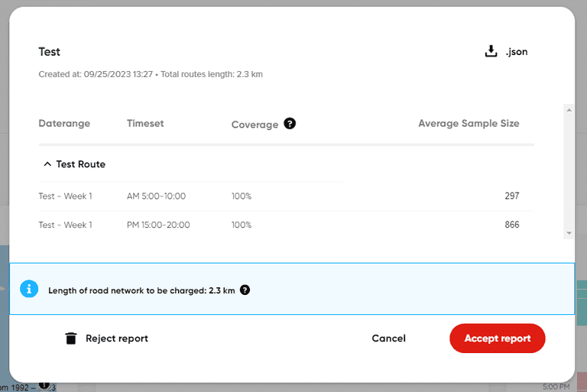Click the Timeset column header
The width and height of the screenshot is (587, 392).
(x=145, y=124)
